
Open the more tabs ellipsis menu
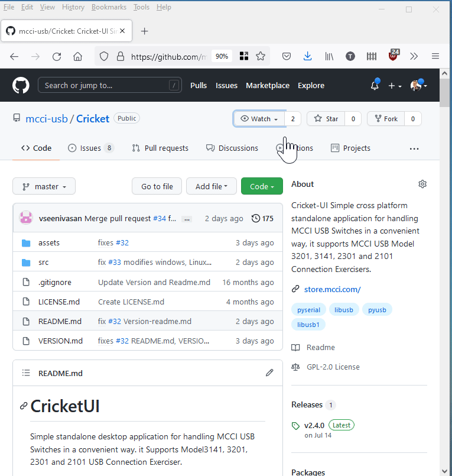[x=414, y=149]
